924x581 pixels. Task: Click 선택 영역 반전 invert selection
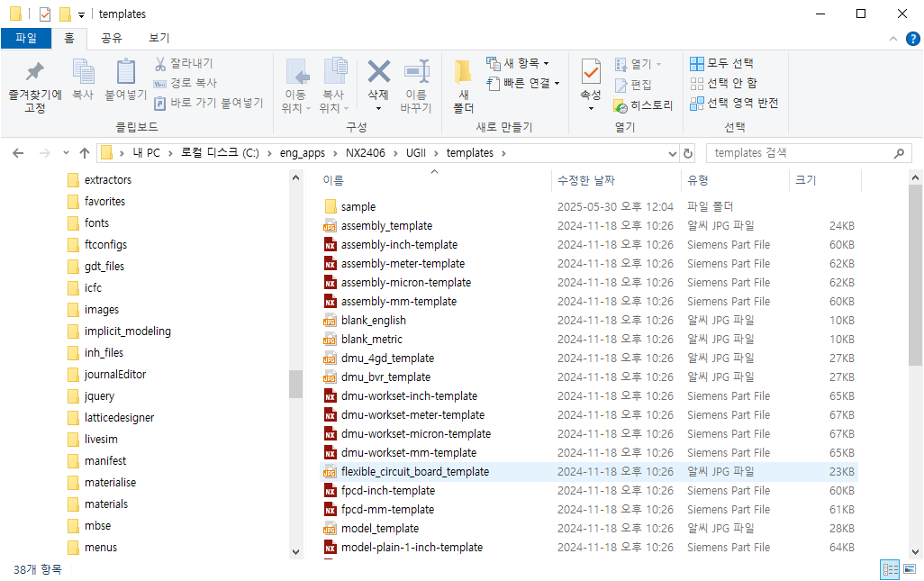(x=734, y=103)
